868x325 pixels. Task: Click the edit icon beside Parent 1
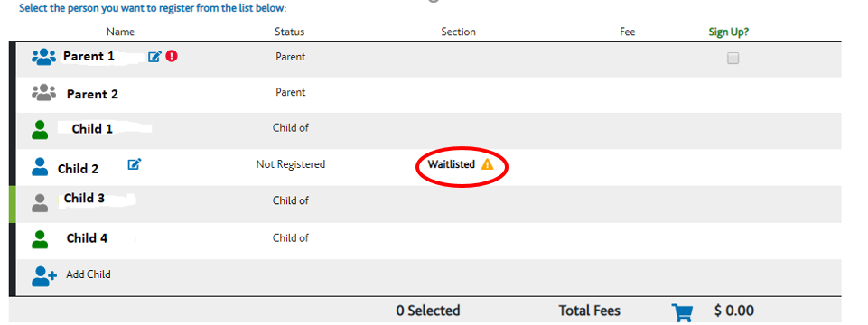pyautogui.click(x=154, y=57)
